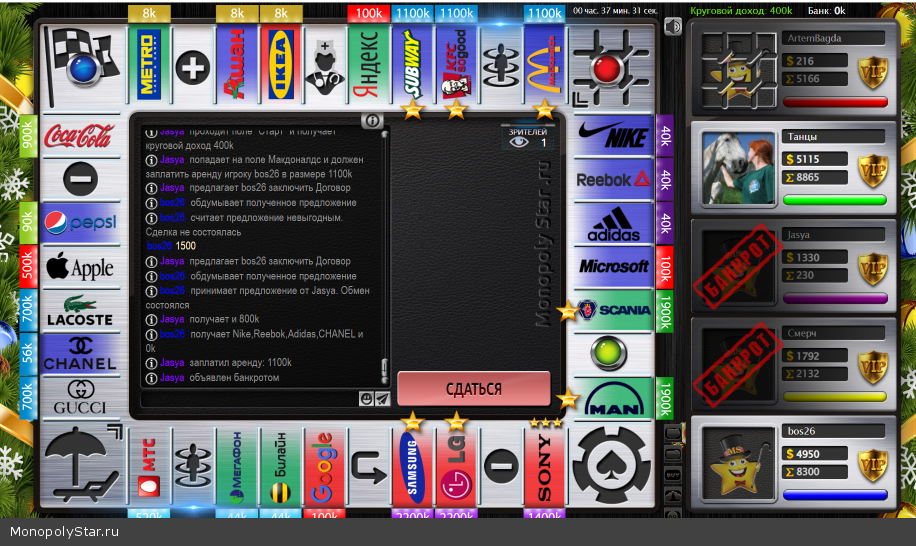Click the beach umbrella corner cell
Viewport: 916px width, 546px height.
pyautogui.click(x=82, y=464)
